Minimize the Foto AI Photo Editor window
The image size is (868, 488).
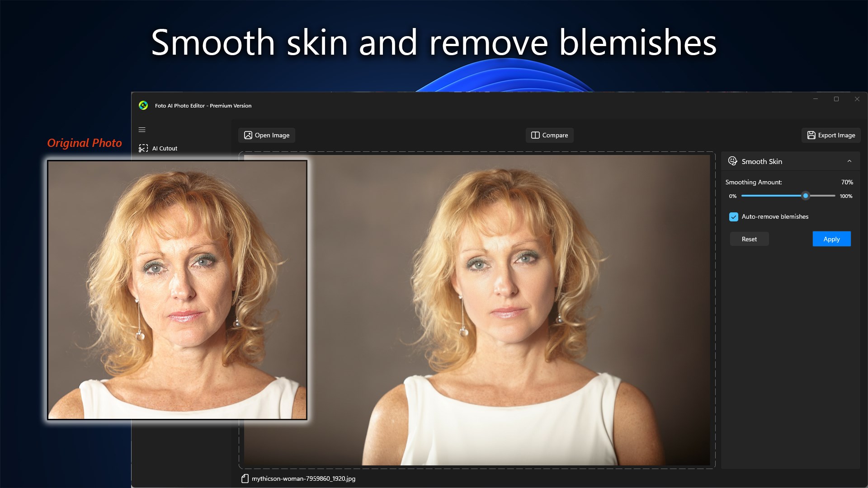pyautogui.click(x=816, y=99)
